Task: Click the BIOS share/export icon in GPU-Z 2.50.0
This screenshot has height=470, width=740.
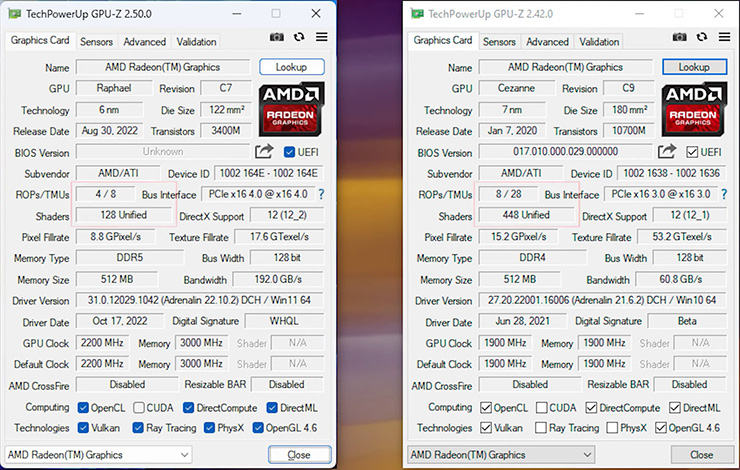Action: point(264,151)
